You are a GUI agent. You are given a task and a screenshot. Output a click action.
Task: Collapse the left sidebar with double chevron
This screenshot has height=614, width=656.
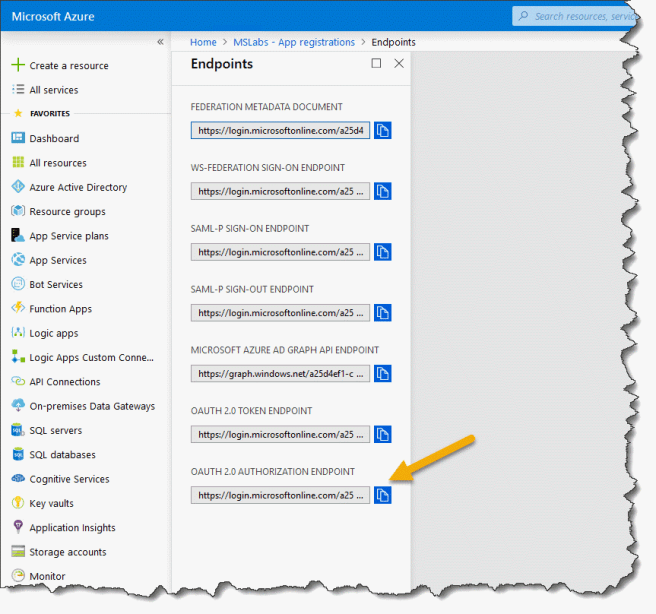(x=160, y=42)
